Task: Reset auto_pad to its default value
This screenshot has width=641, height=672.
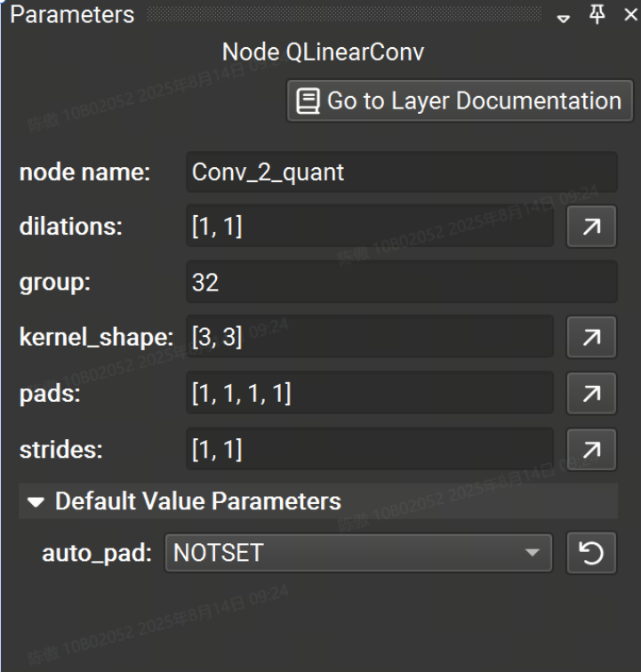Action: click(591, 554)
